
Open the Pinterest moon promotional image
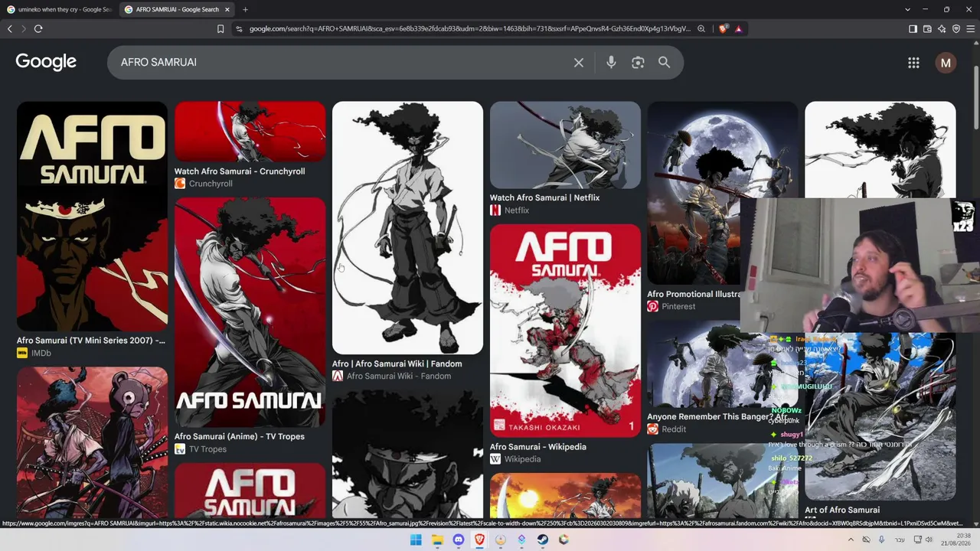point(723,193)
